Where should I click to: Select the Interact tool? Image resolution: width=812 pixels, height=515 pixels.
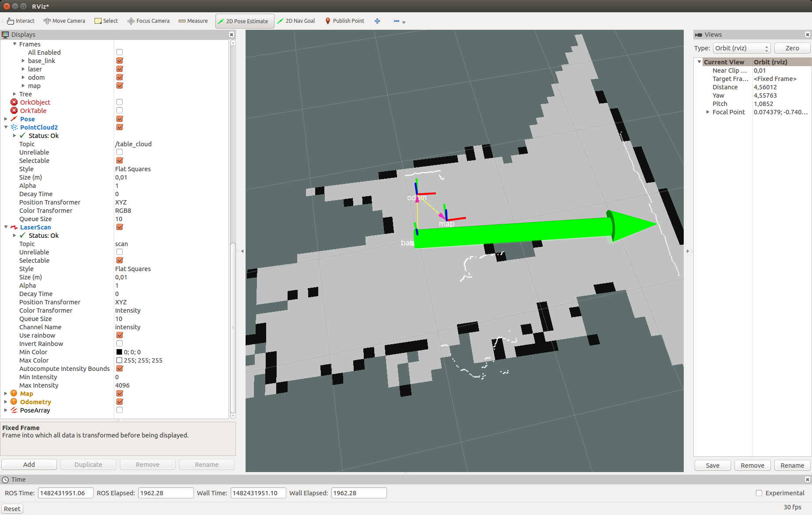click(21, 21)
